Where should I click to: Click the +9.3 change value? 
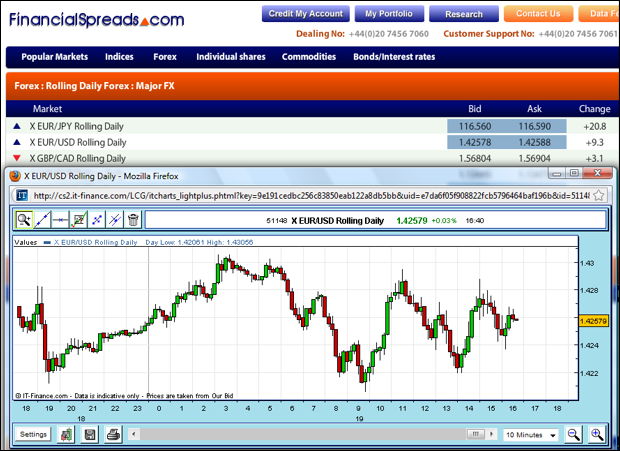coord(595,142)
